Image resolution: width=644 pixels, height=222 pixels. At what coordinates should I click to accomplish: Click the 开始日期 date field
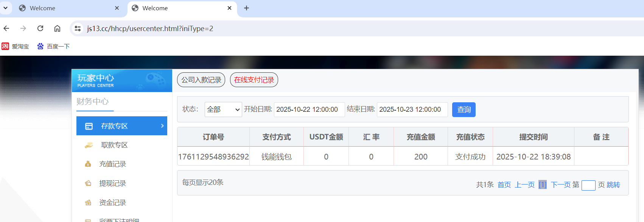[x=310, y=109]
